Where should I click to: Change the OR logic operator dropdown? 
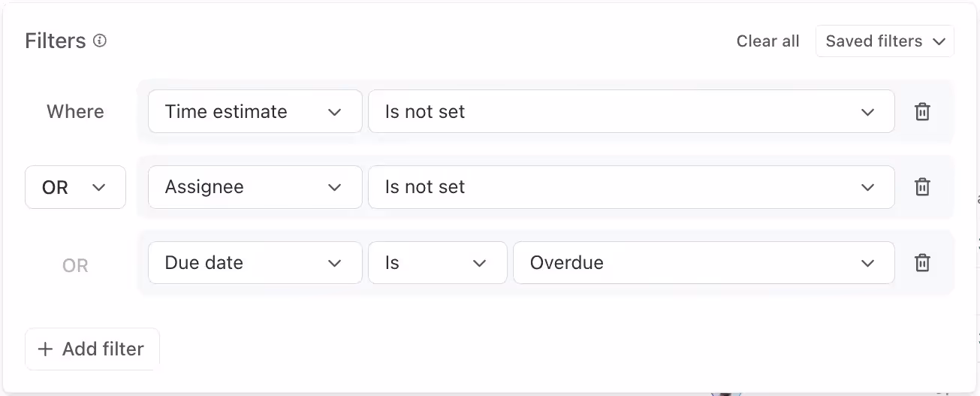[74, 187]
